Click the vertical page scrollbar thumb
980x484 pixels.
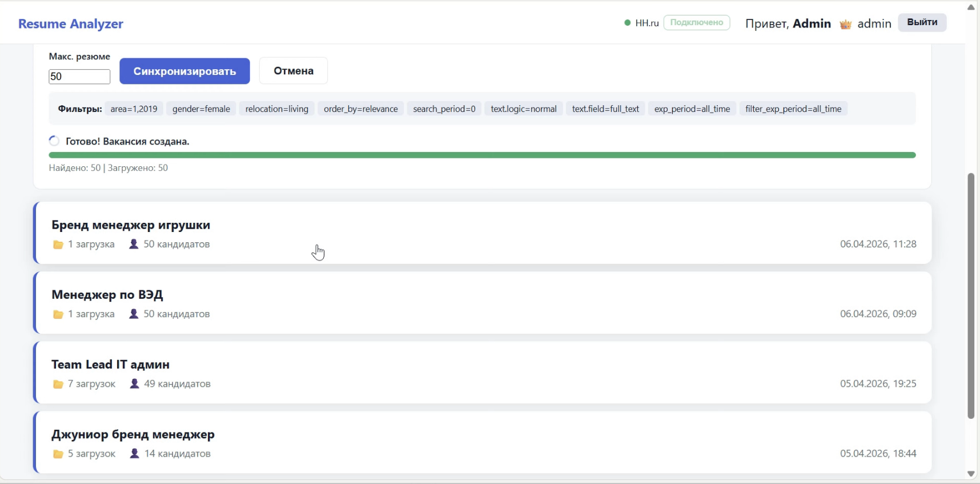pos(971,296)
